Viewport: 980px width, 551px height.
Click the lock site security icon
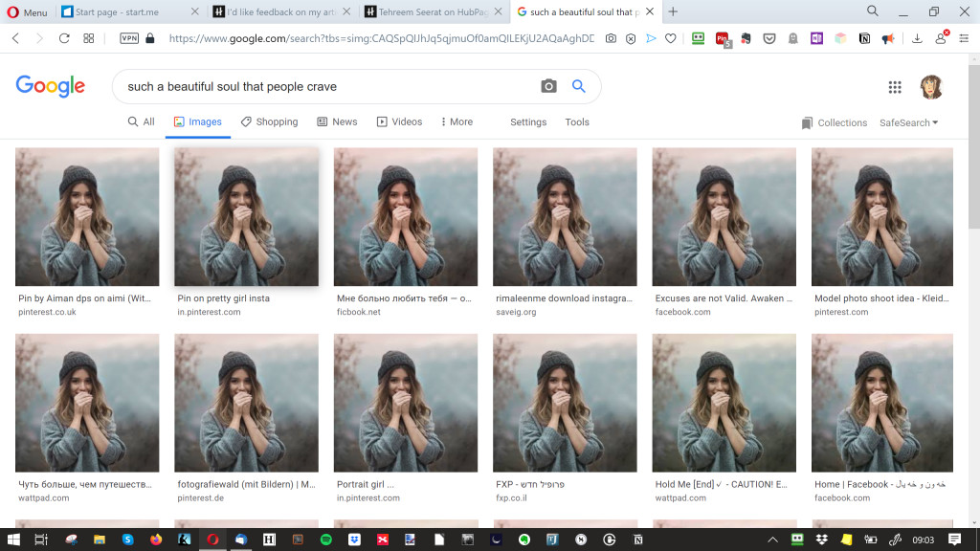150,38
